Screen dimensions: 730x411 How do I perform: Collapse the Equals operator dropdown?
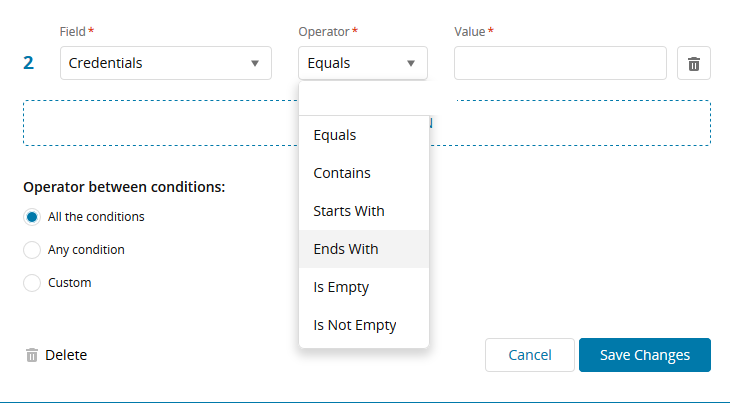coord(362,63)
